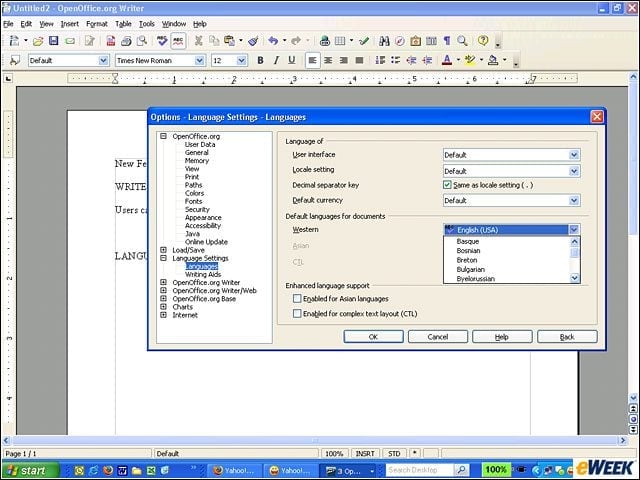Image resolution: width=640 pixels, height=480 pixels.
Task: Run the Spellcheck tool
Action: (x=162, y=40)
